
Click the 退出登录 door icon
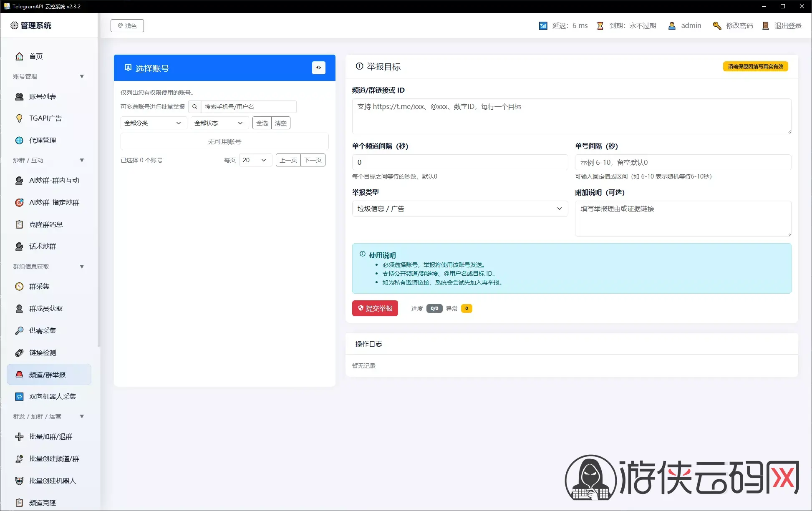pyautogui.click(x=765, y=26)
